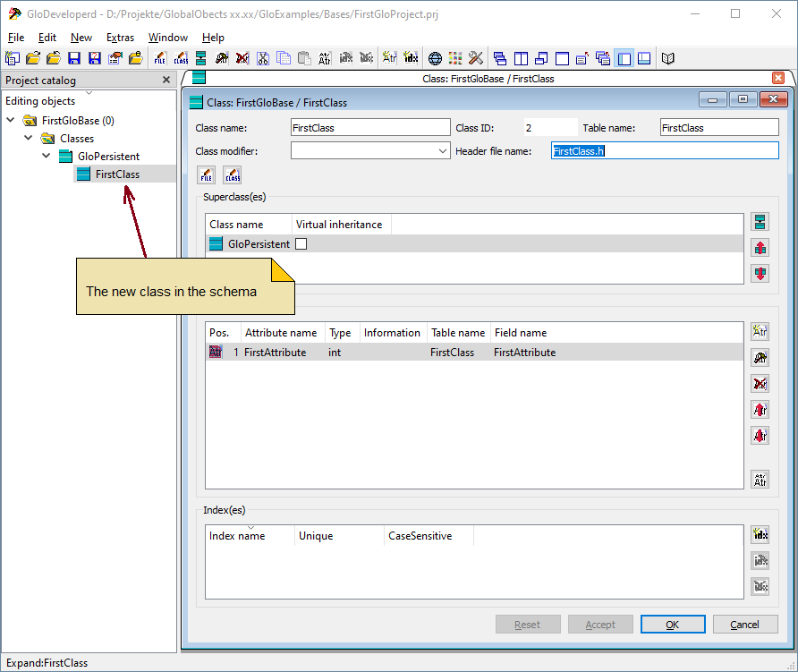The image size is (798, 672).
Task: Click the globe icon in the main toolbar
Action: pos(435,58)
